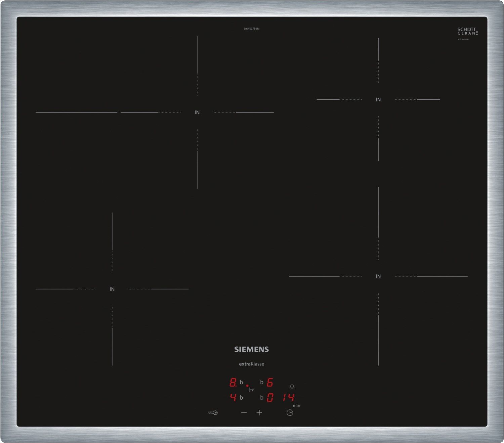Tap the 14 minute timer display
The image size is (504, 443).
[288, 398]
